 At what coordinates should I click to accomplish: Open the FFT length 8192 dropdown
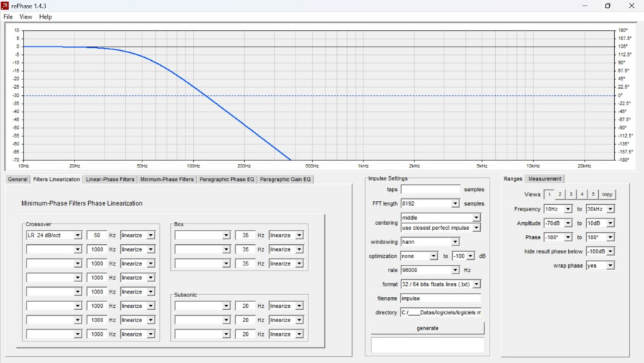(429, 203)
